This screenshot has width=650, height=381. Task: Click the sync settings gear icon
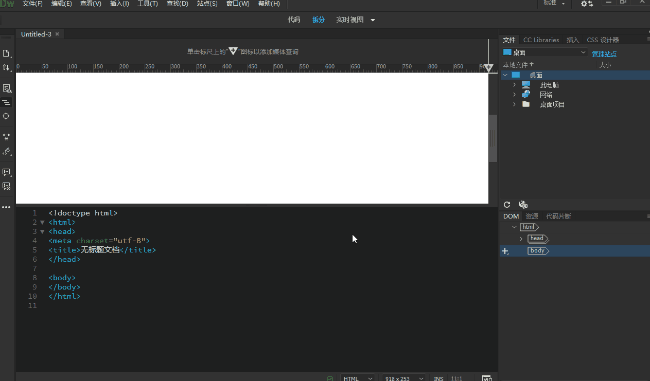(587, 4)
